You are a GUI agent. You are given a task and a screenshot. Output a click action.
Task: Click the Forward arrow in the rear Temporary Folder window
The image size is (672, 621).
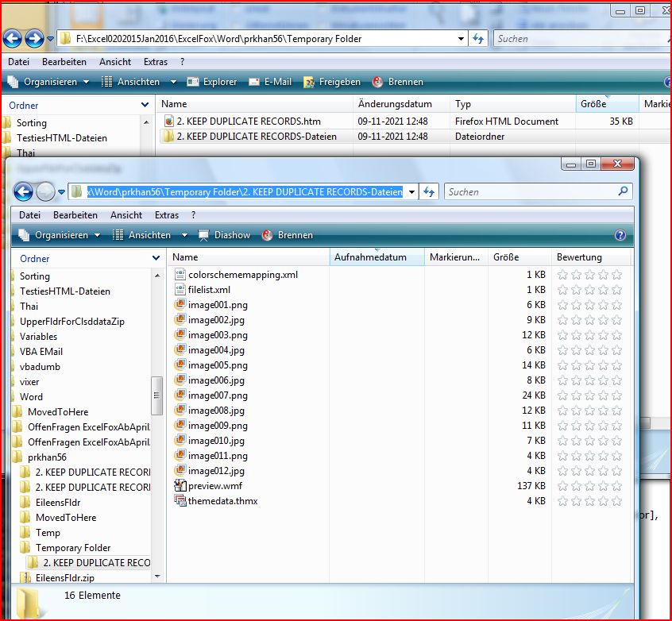pos(34,39)
